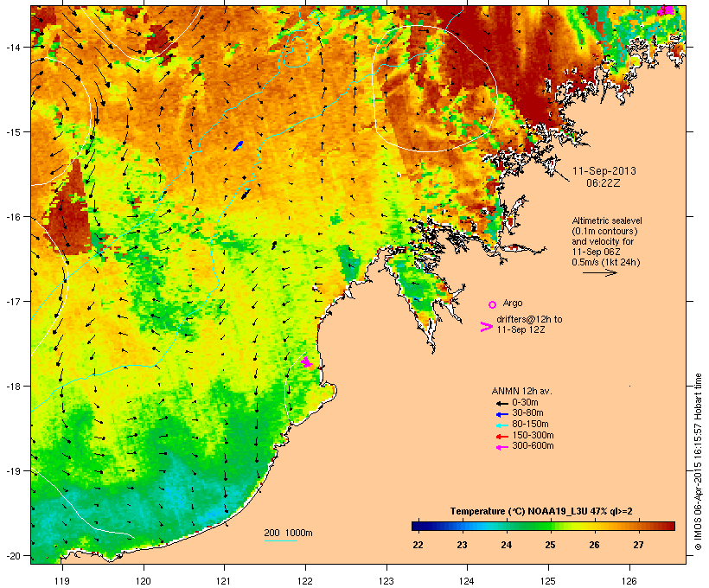The width and height of the screenshot is (709, 588).
Task: Click the latitude axis label -14
Action: pos(13,47)
